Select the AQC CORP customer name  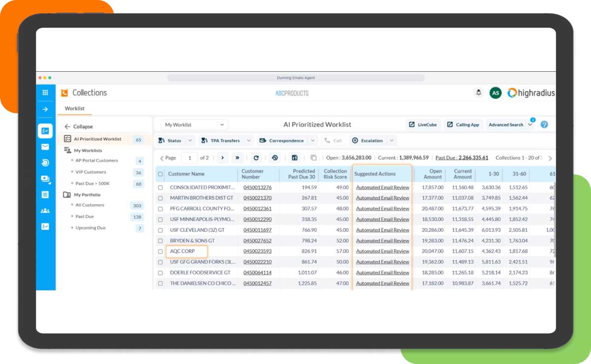(x=182, y=252)
